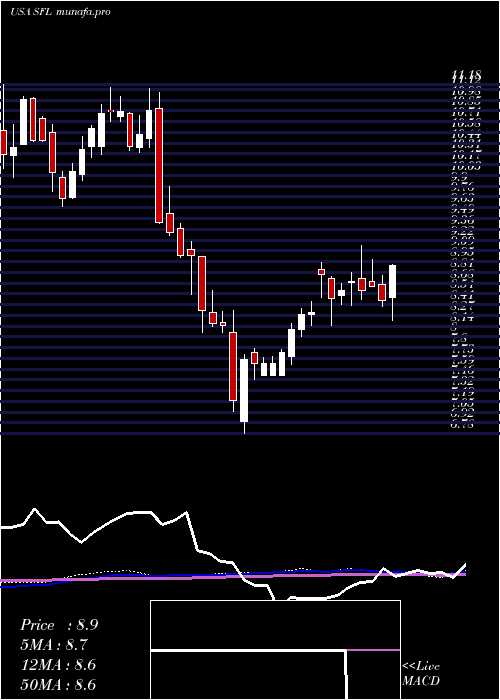Select the '50MA : 8.6' value
Screen dimensions: 500x700
58,684
